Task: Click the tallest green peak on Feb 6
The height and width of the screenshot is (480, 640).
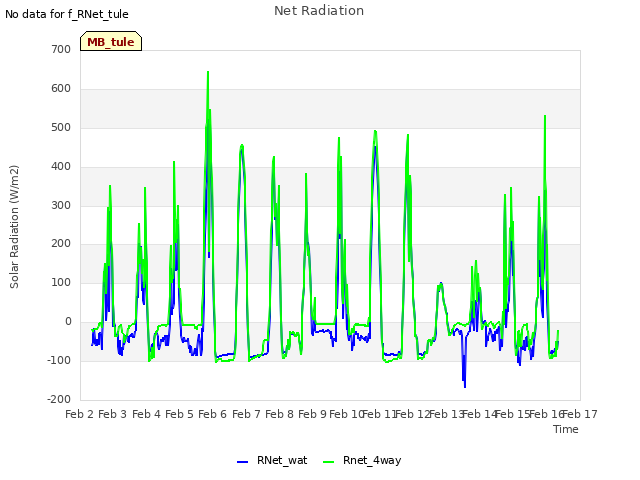Action: tap(208, 73)
